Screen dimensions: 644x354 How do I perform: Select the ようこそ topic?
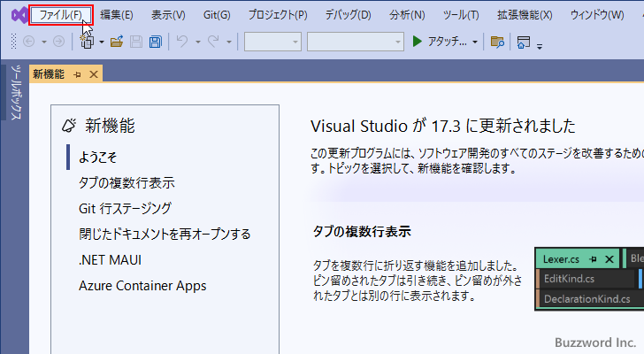(97, 157)
